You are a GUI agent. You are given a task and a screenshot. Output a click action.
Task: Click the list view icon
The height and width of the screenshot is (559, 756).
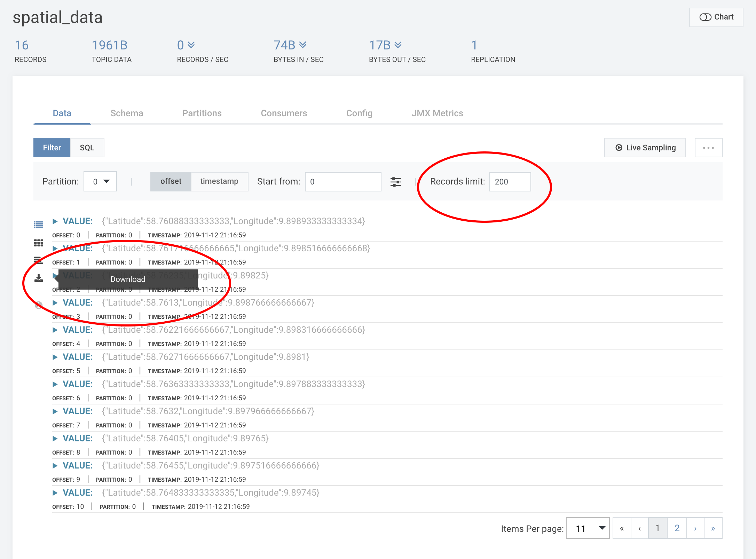[x=39, y=225]
